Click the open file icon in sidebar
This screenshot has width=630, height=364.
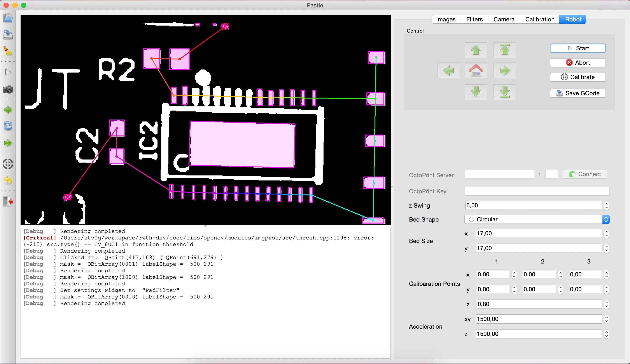point(8,18)
